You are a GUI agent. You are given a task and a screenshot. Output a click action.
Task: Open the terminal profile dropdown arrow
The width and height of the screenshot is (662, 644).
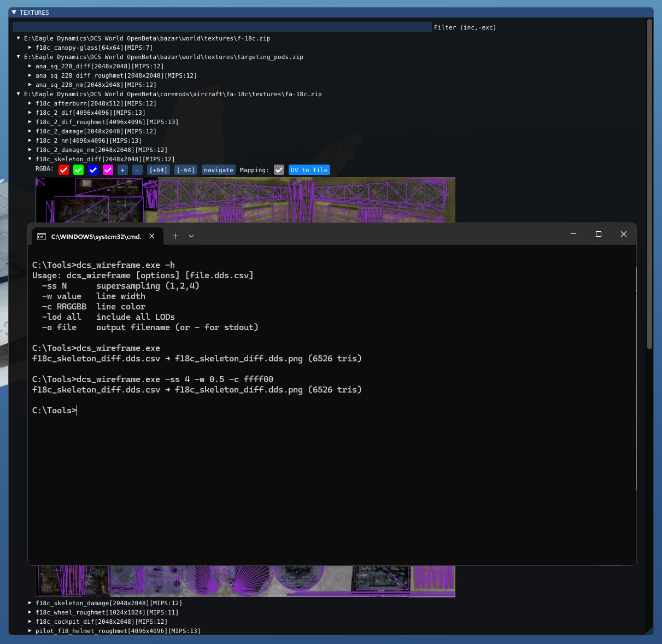coord(191,236)
